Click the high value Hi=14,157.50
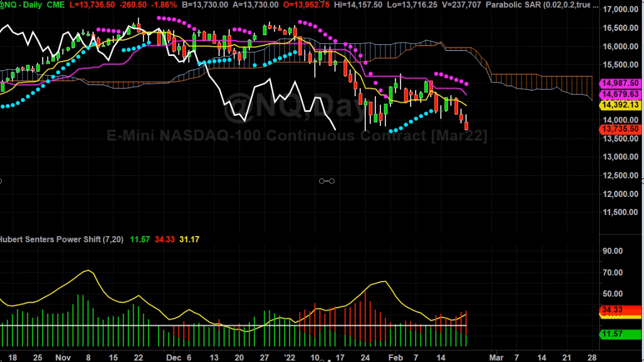Screen dimensions: 644x362 [358, 5]
